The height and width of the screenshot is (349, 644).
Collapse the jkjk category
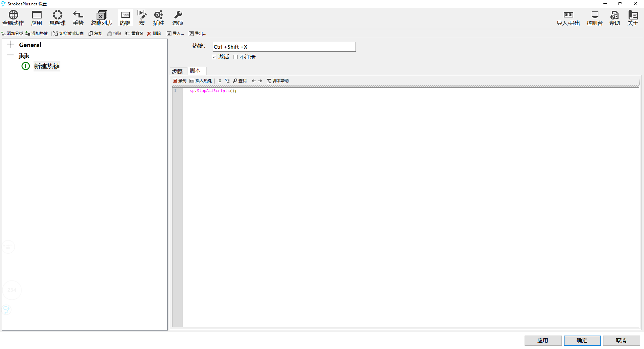click(10, 55)
